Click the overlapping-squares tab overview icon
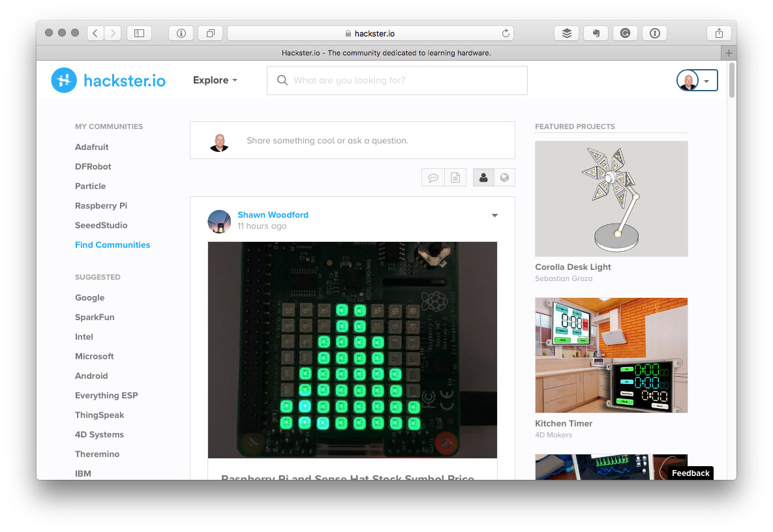773x532 pixels. (x=211, y=33)
